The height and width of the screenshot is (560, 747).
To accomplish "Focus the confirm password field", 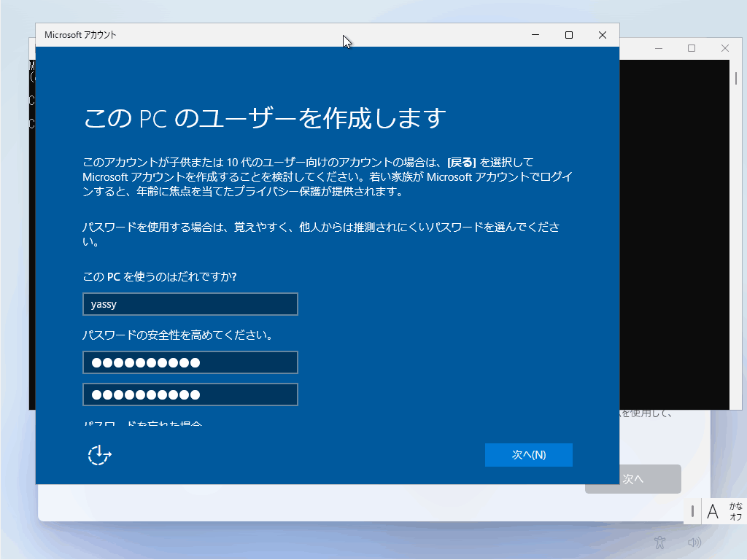I will pyautogui.click(x=190, y=394).
